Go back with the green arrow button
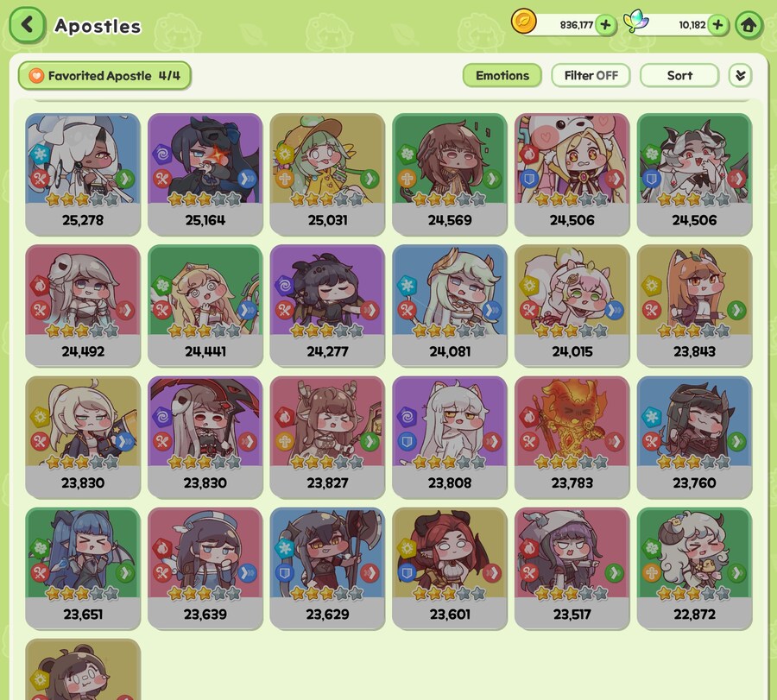The image size is (777, 700). pyautogui.click(x=28, y=25)
